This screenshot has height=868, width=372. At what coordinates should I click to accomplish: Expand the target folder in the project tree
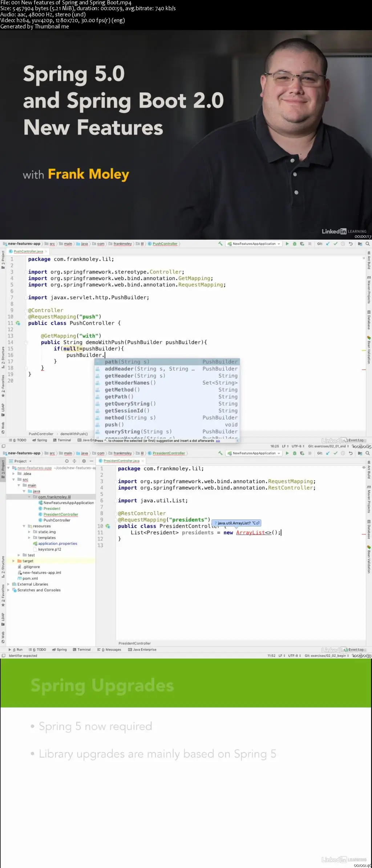(x=13, y=561)
